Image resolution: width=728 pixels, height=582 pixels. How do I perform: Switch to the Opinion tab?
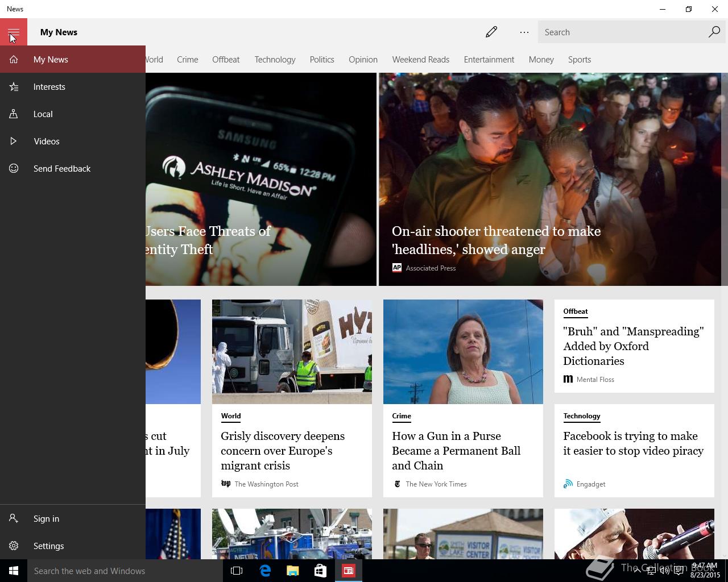(x=363, y=59)
